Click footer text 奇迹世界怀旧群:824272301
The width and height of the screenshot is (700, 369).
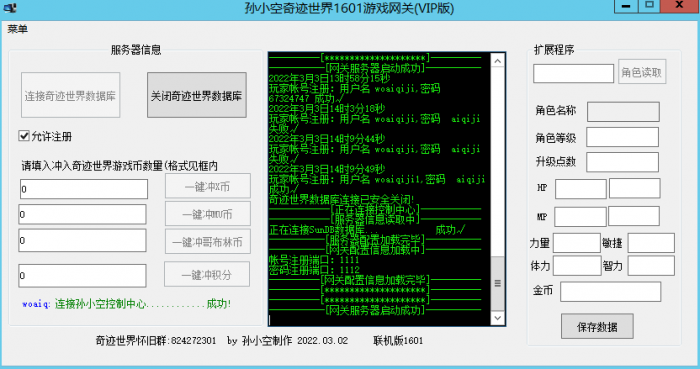click(x=156, y=340)
